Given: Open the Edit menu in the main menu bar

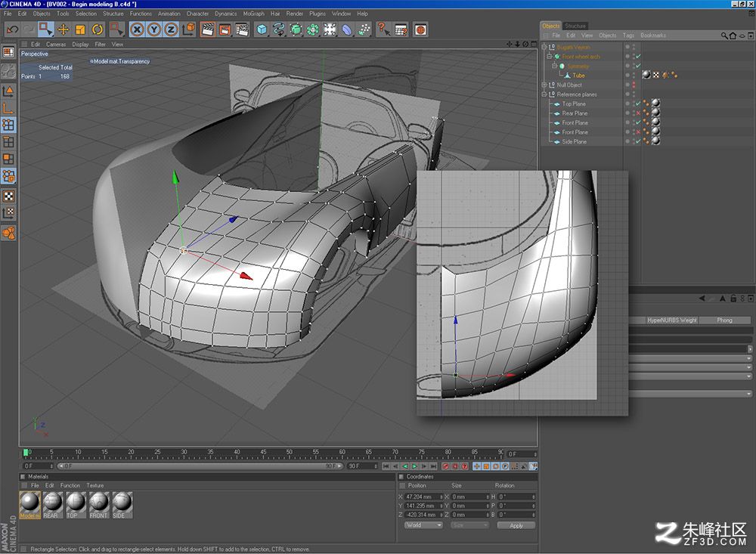Looking at the screenshot, I should (22, 14).
